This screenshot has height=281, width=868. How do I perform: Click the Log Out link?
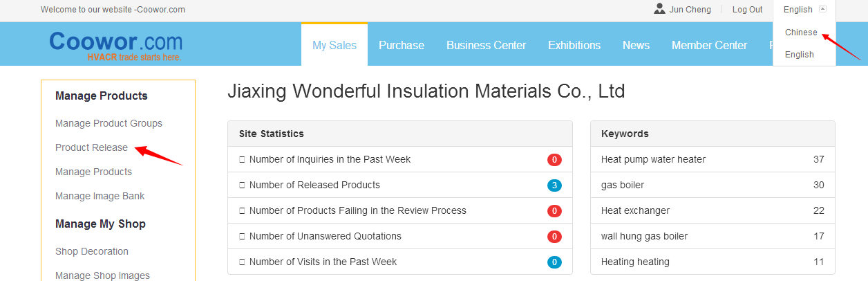click(x=747, y=10)
